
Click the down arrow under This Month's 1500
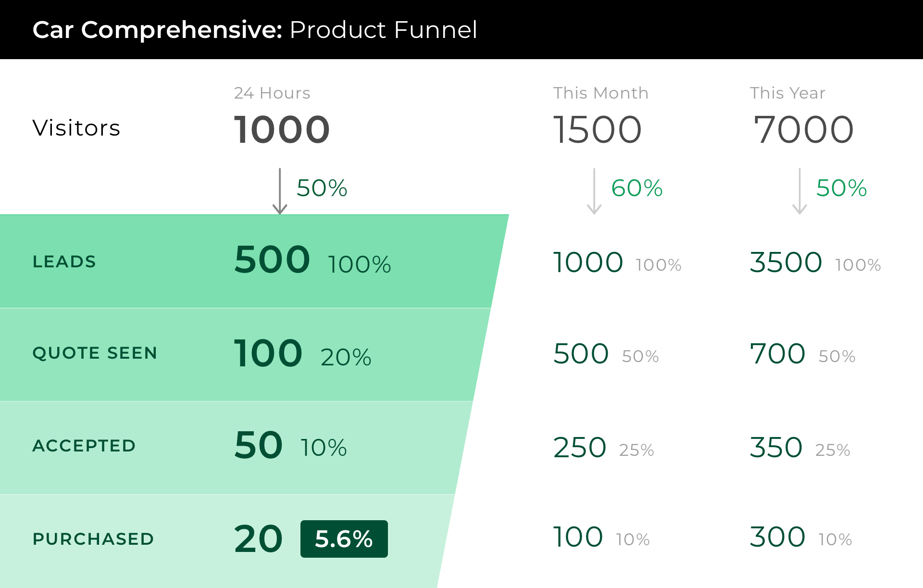click(x=594, y=191)
